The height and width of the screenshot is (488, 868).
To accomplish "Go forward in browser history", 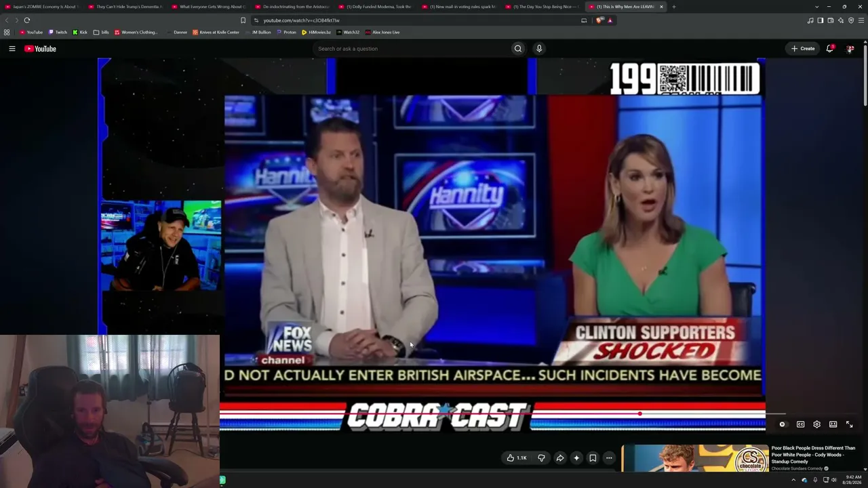I will 16,20.
